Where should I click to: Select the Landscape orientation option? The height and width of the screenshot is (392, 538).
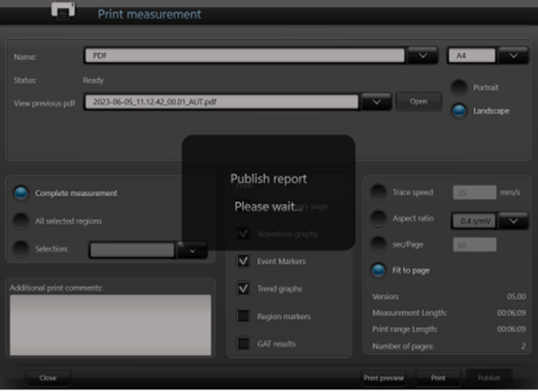[x=459, y=111]
